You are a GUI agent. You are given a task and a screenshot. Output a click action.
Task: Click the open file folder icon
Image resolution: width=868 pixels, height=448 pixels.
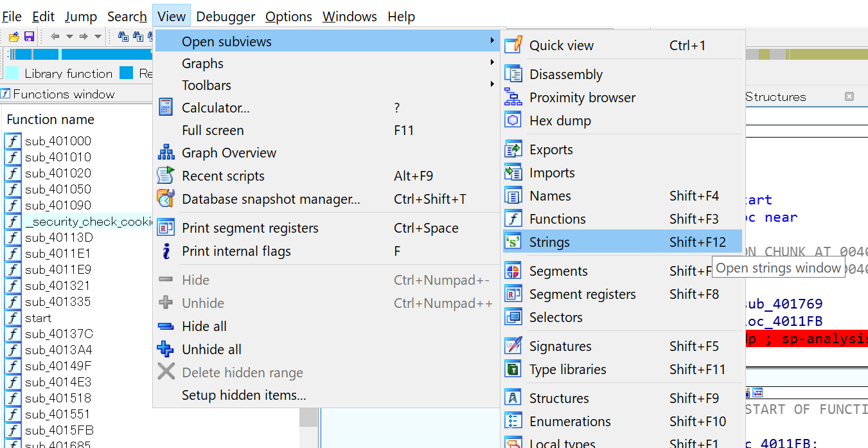(x=13, y=37)
